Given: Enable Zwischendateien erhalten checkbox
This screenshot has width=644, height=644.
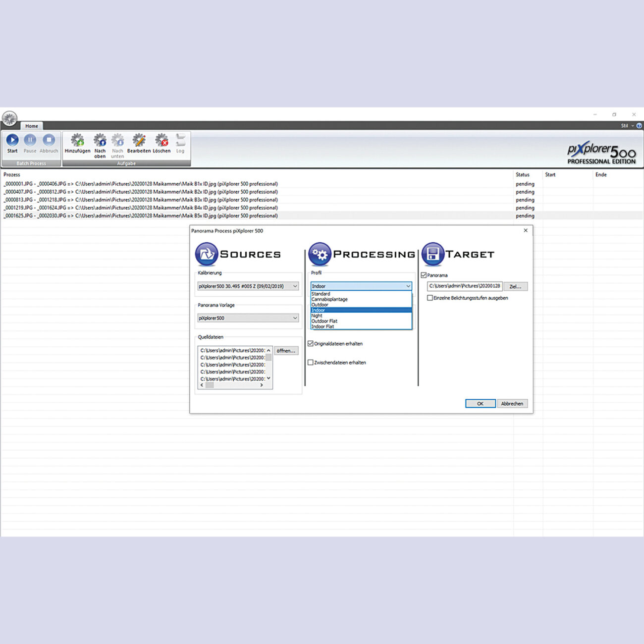Looking at the screenshot, I should [x=311, y=362].
